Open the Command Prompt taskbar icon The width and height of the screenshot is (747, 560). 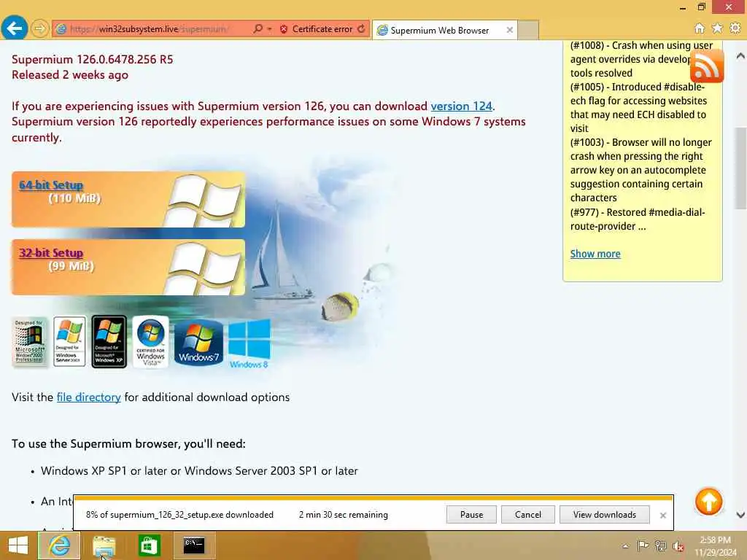pyautogui.click(x=194, y=545)
